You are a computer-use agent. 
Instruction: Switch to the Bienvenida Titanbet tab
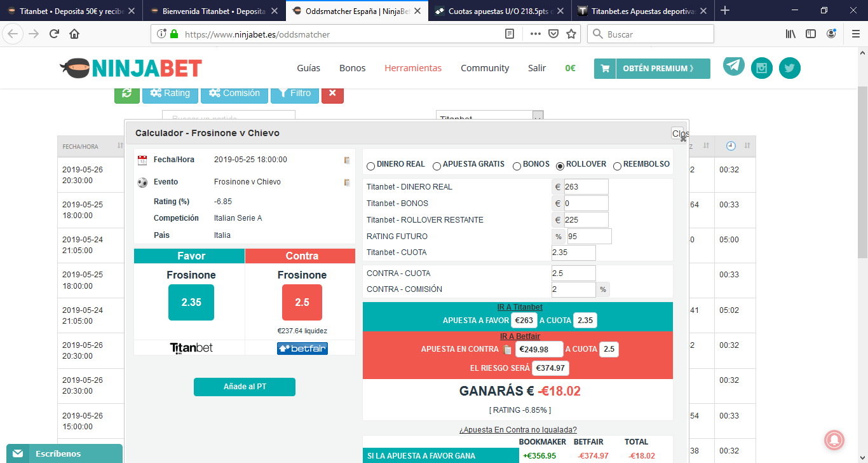[x=215, y=11]
